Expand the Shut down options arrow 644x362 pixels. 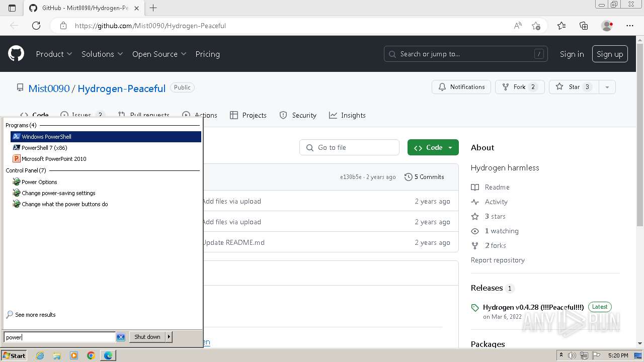point(169,337)
